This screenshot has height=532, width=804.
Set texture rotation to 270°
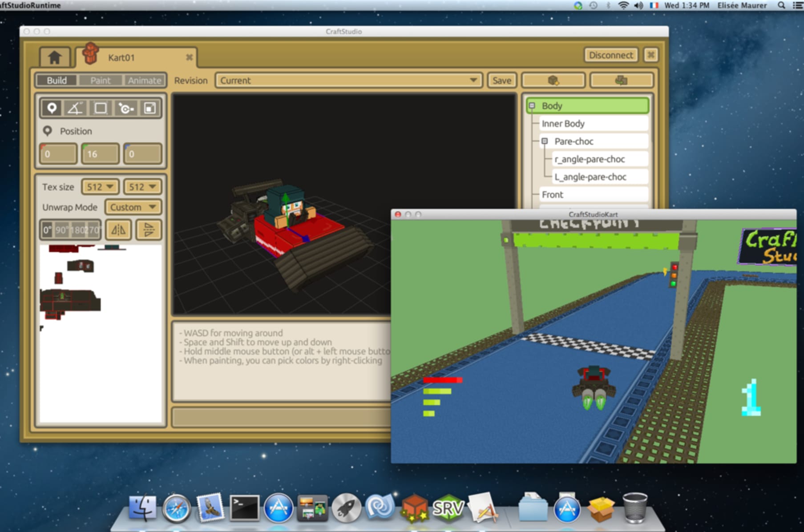click(x=93, y=230)
